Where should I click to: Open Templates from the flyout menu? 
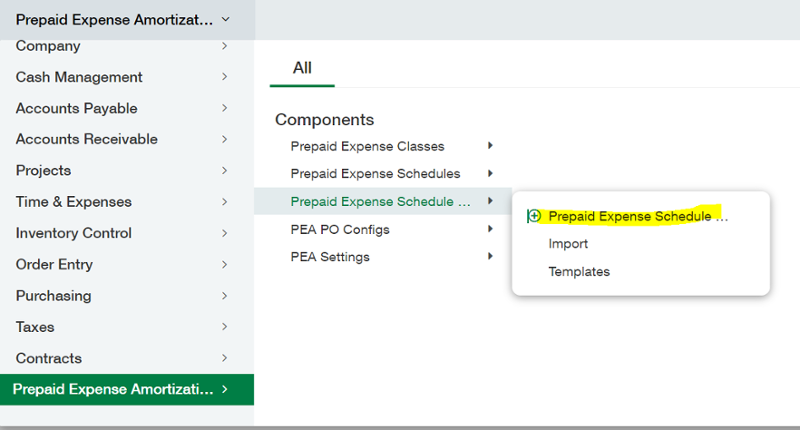pos(579,272)
